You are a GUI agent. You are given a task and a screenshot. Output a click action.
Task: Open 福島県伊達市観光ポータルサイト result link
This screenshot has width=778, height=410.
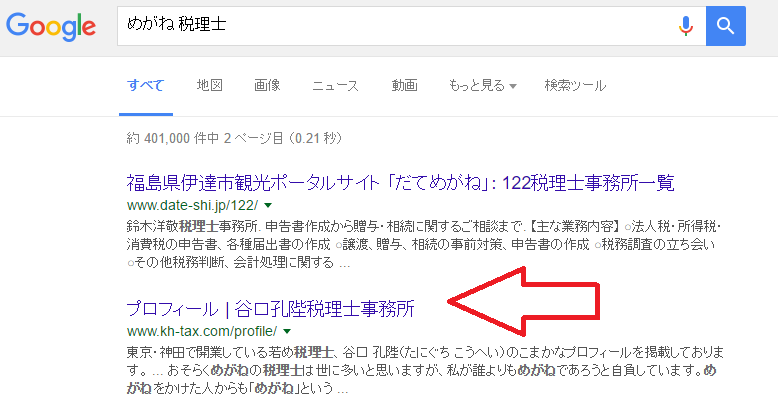pos(400,183)
